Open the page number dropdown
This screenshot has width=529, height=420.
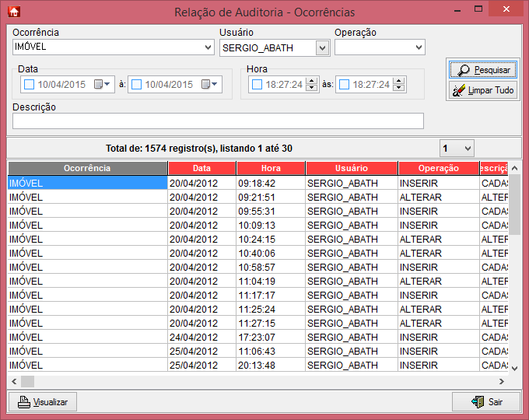pyautogui.click(x=467, y=148)
